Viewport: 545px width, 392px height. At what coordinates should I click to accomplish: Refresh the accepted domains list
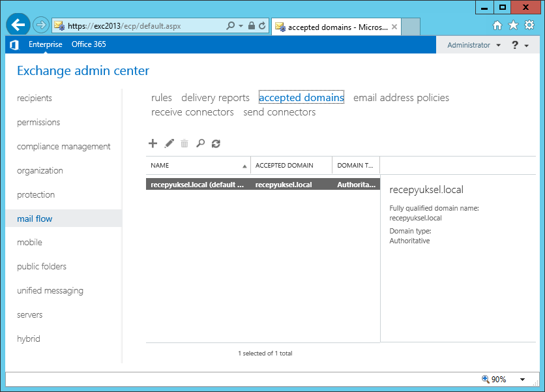[216, 143]
